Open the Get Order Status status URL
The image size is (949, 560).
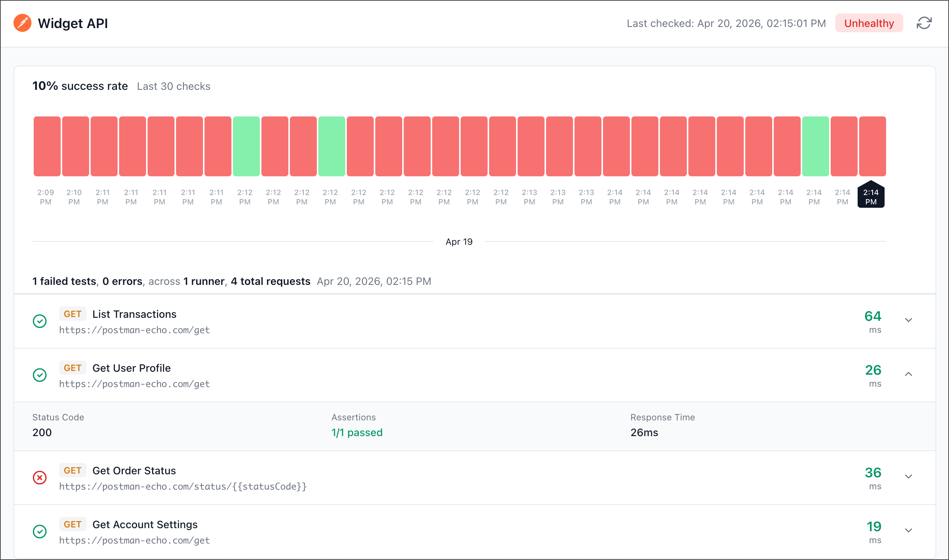(183, 487)
